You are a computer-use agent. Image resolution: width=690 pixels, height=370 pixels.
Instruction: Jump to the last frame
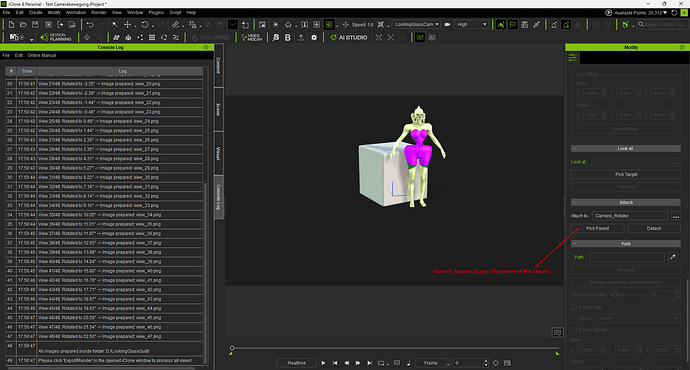pos(370,363)
